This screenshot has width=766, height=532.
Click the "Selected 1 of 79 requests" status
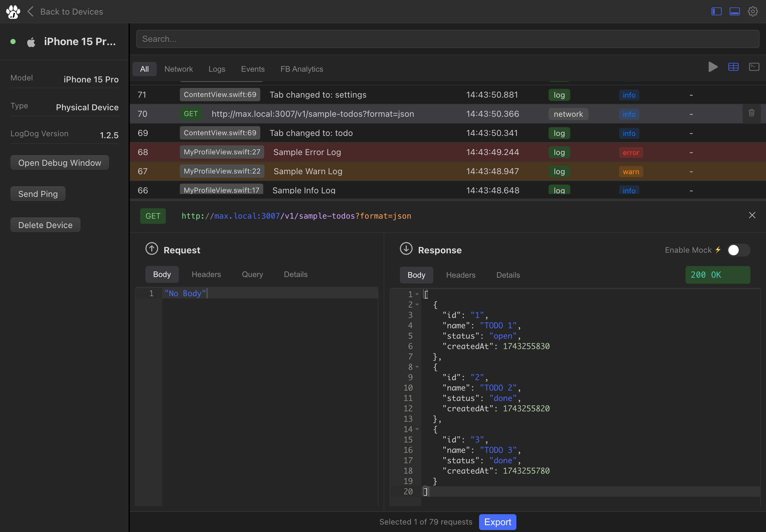click(x=426, y=522)
